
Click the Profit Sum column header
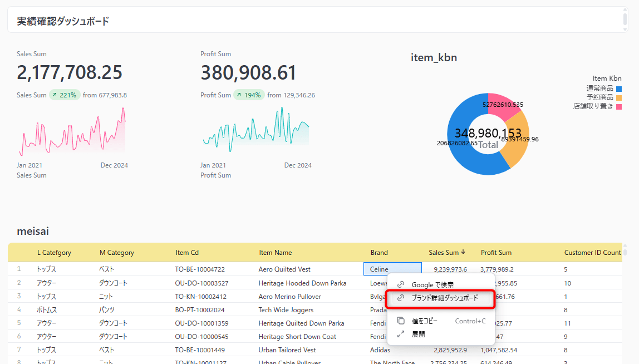(496, 253)
